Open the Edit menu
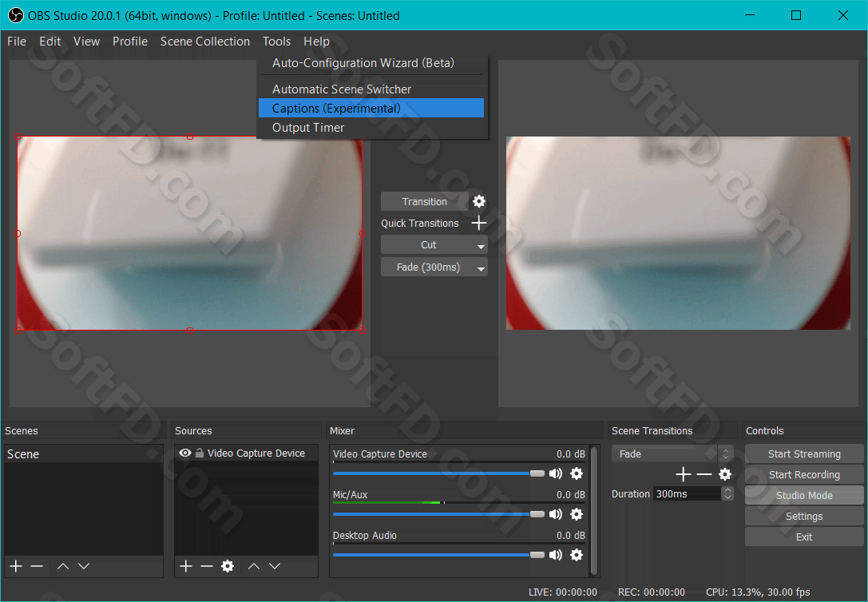Viewport: 868px width, 602px height. pos(50,42)
